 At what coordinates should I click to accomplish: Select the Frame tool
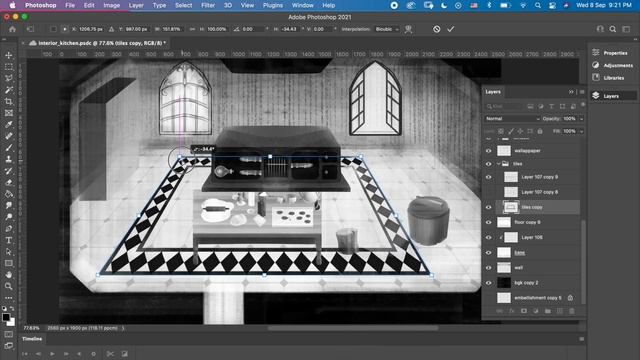click(x=9, y=113)
